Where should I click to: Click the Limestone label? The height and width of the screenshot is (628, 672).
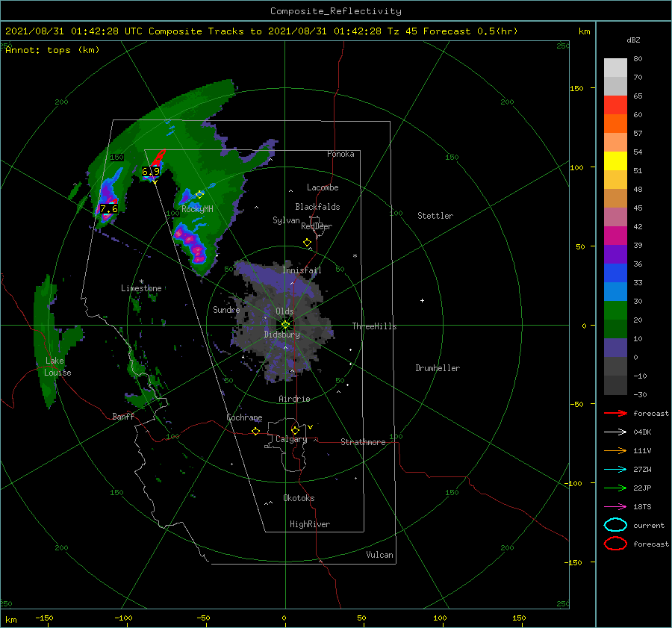(141, 288)
